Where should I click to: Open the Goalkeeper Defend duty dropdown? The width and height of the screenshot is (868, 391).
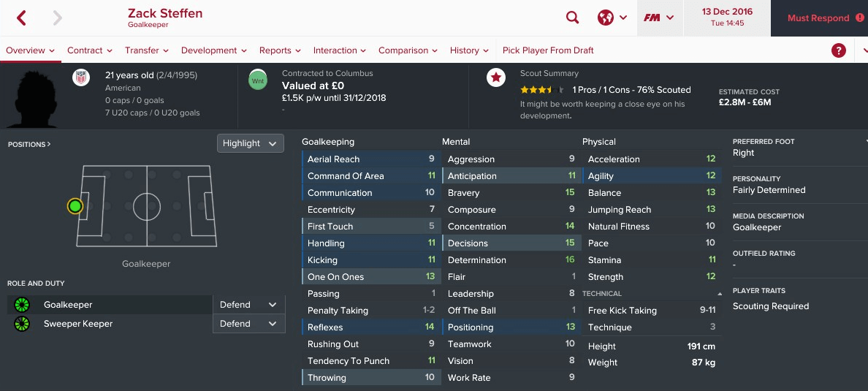click(x=248, y=305)
